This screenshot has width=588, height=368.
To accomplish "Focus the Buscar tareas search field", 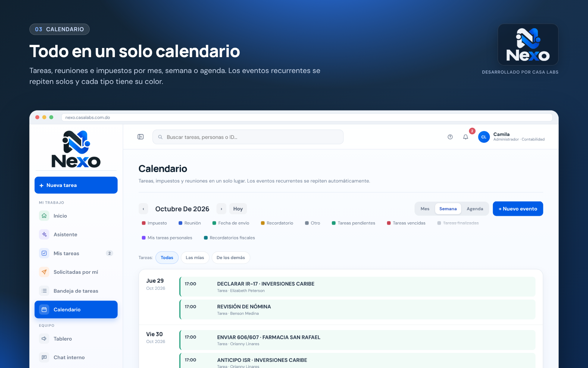I will point(248,137).
